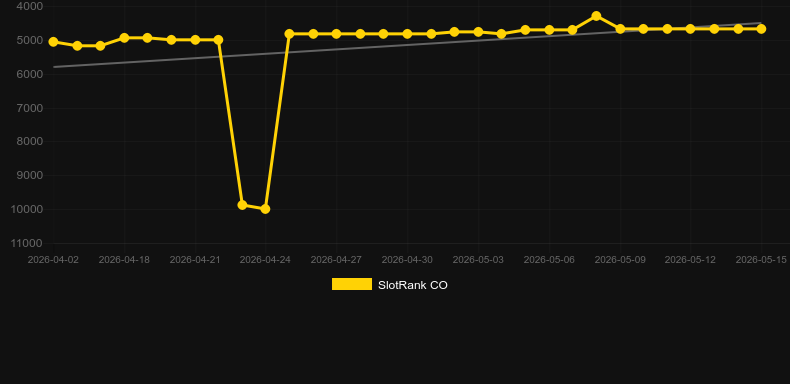Click the 2026-04-21 x-axis date label
Screen dimensions: 790x384
click(x=195, y=260)
